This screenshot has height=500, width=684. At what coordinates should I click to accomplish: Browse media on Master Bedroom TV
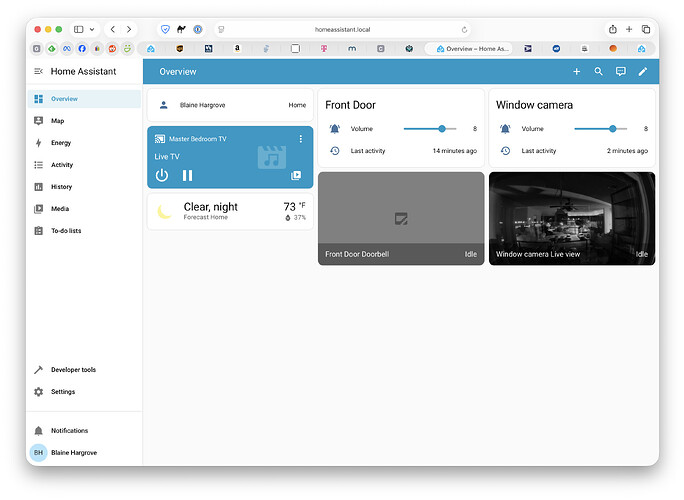tap(296, 175)
